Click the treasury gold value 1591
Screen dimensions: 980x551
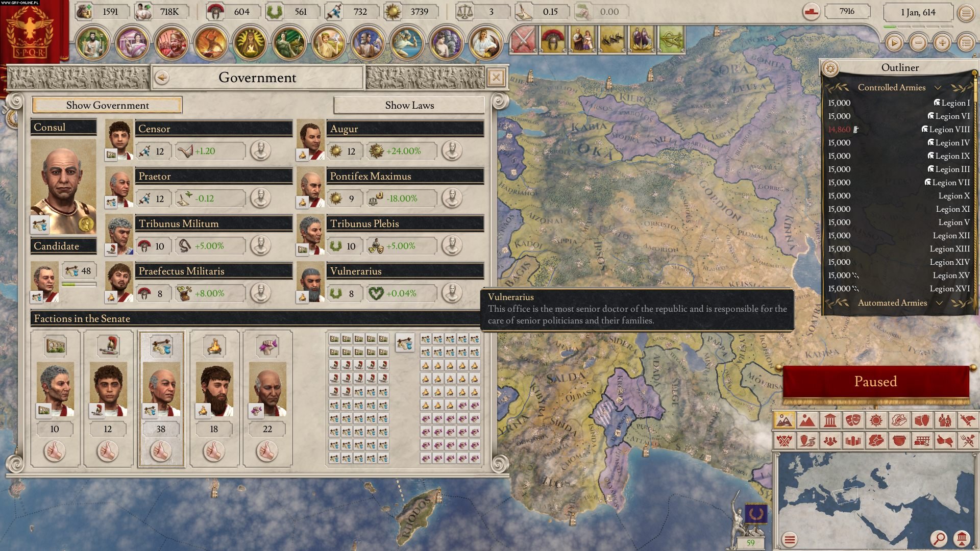[x=110, y=12]
